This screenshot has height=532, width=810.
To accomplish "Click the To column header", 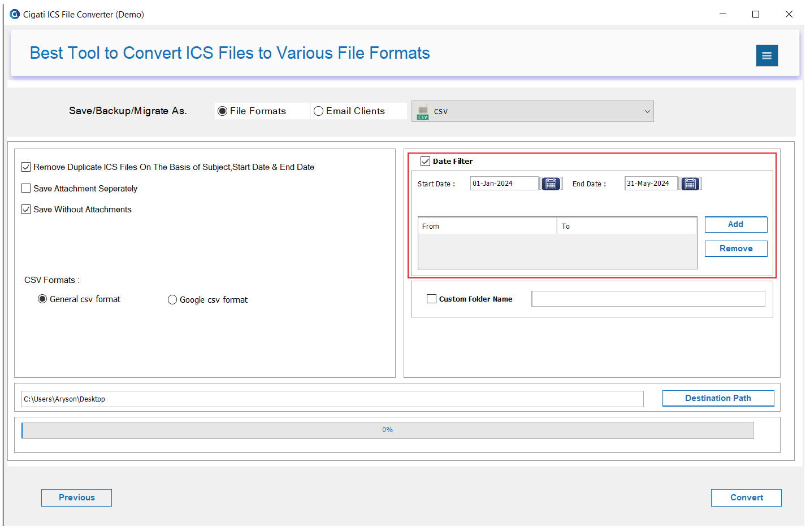I will pos(626,226).
